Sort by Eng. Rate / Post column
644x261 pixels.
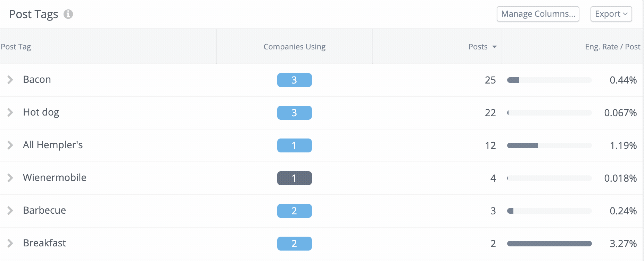612,47
